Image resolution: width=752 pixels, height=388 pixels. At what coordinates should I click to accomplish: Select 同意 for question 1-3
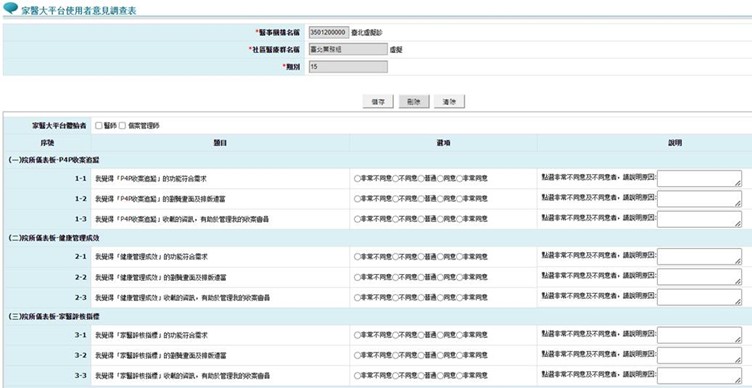[x=440, y=219]
